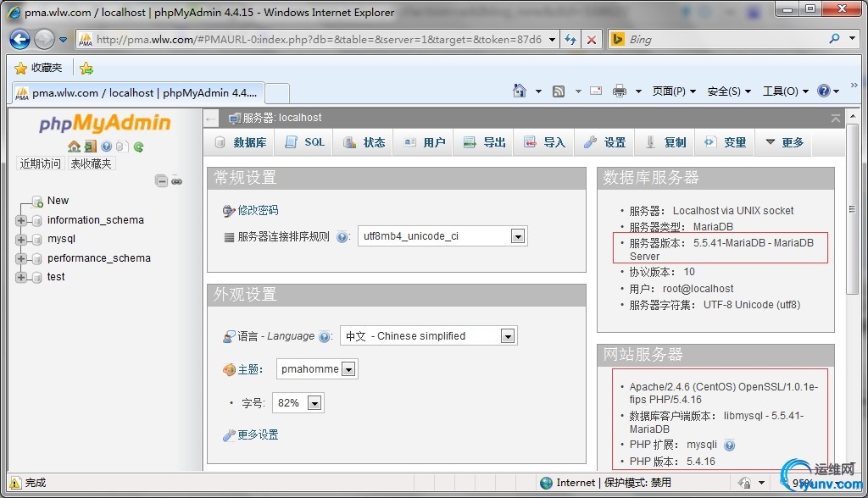Reload the navigation panel with green icon
This screenshot has width=868, height=498.
138,146
